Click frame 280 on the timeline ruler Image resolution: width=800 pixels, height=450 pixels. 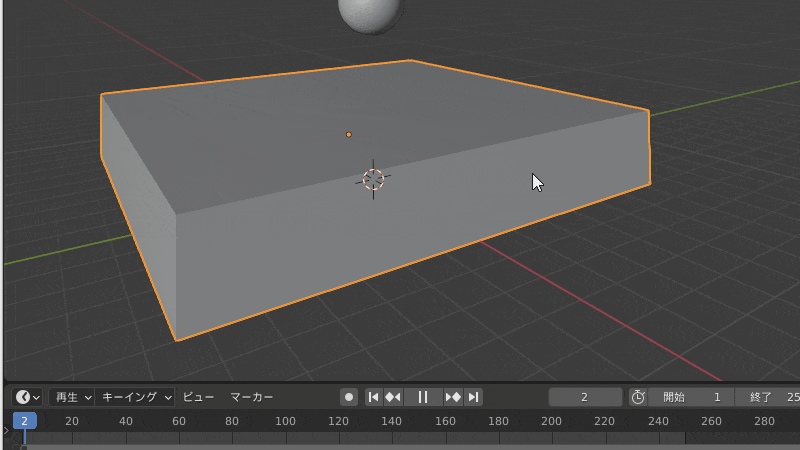[764, 421]
